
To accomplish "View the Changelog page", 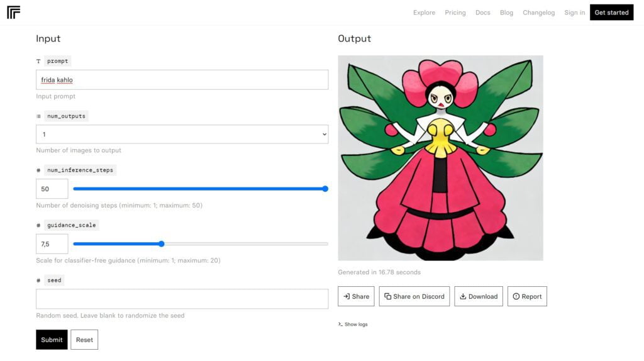I will (538, 13).
